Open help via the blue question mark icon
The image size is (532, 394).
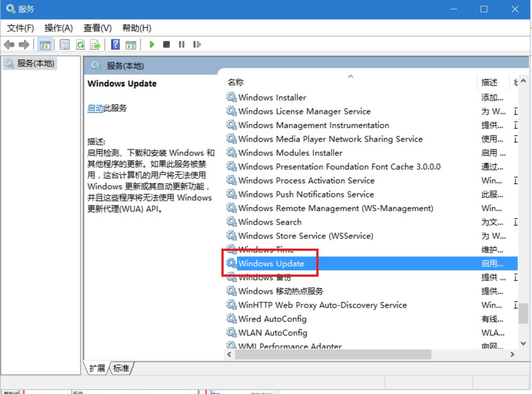116,44
